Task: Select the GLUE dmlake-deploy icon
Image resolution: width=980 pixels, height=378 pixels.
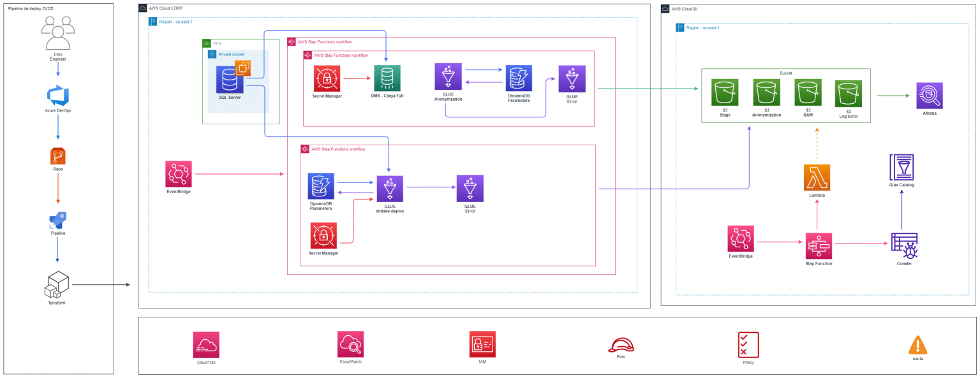Action: point(390,189)
